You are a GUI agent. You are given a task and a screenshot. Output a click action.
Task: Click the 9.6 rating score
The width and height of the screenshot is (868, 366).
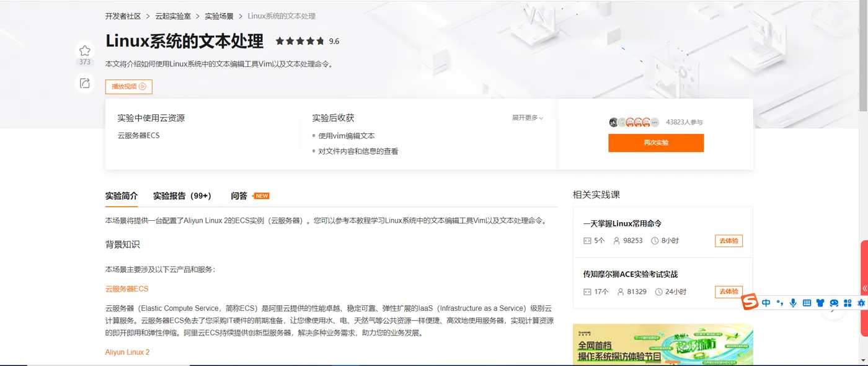tap(334, 42)
